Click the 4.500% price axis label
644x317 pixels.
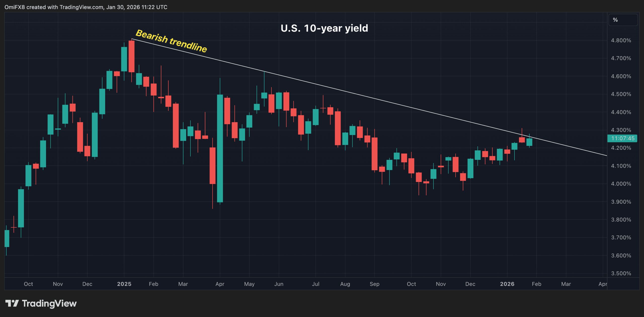coord(621,94)
